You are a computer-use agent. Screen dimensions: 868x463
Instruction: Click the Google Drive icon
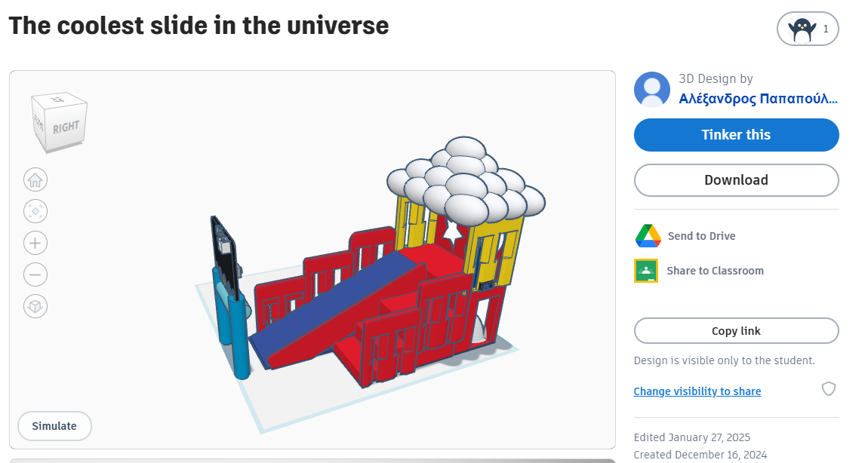click(648, 236)
